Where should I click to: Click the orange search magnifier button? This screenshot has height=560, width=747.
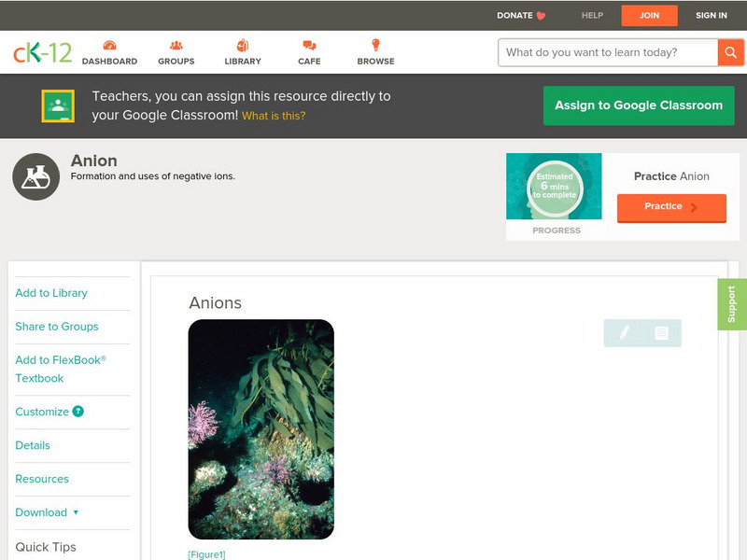730,52
